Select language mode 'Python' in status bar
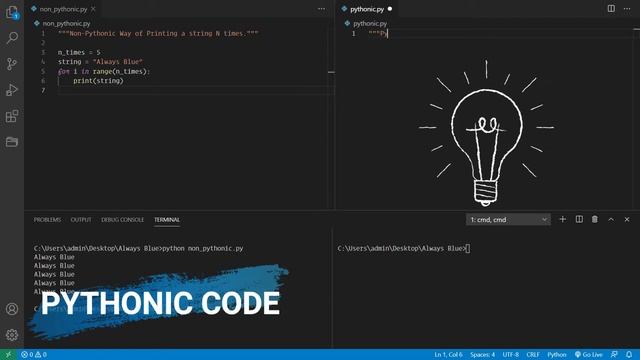 tap(557, 354)
